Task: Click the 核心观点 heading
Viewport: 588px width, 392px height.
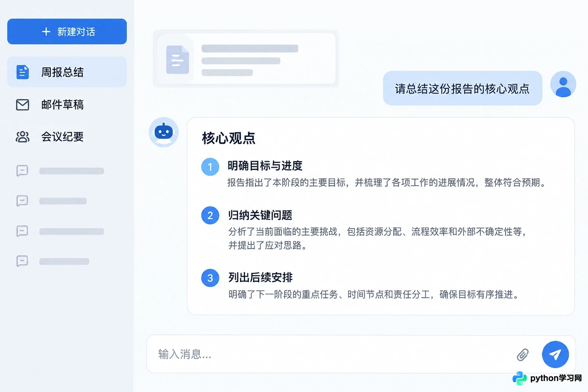Action: (x=229, y=138)
